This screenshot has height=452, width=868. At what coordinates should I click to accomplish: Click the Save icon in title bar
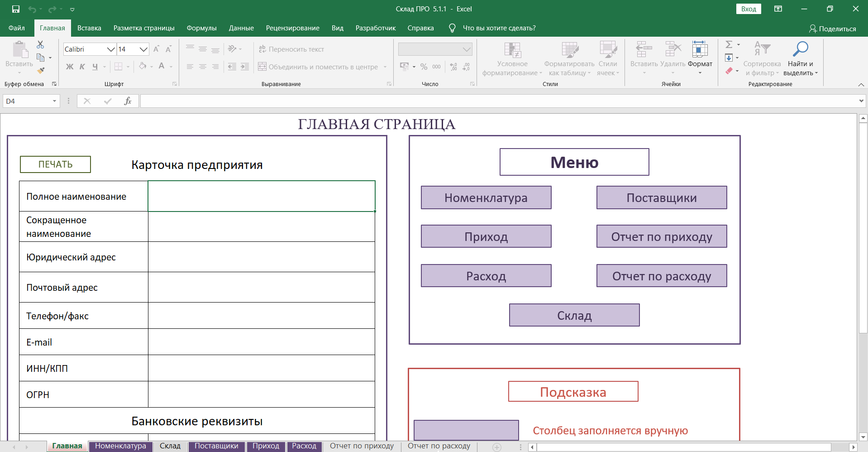[x=16, y=9]
